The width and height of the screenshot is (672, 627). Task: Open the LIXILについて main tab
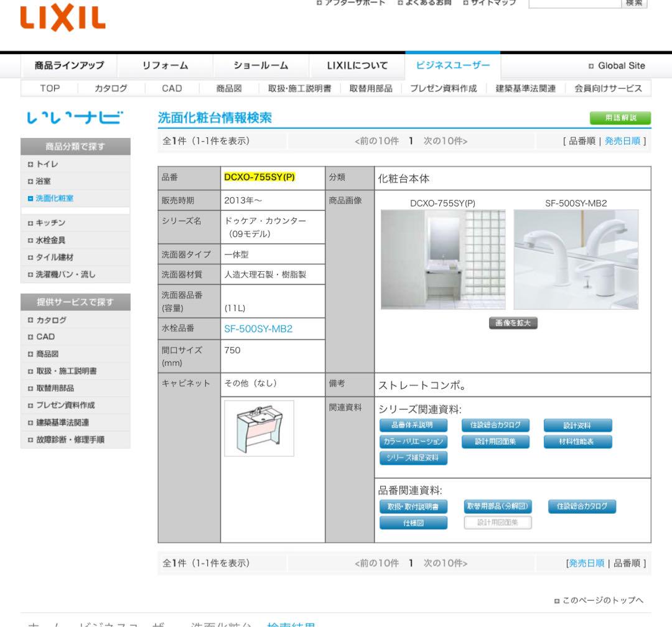point(357,65)
